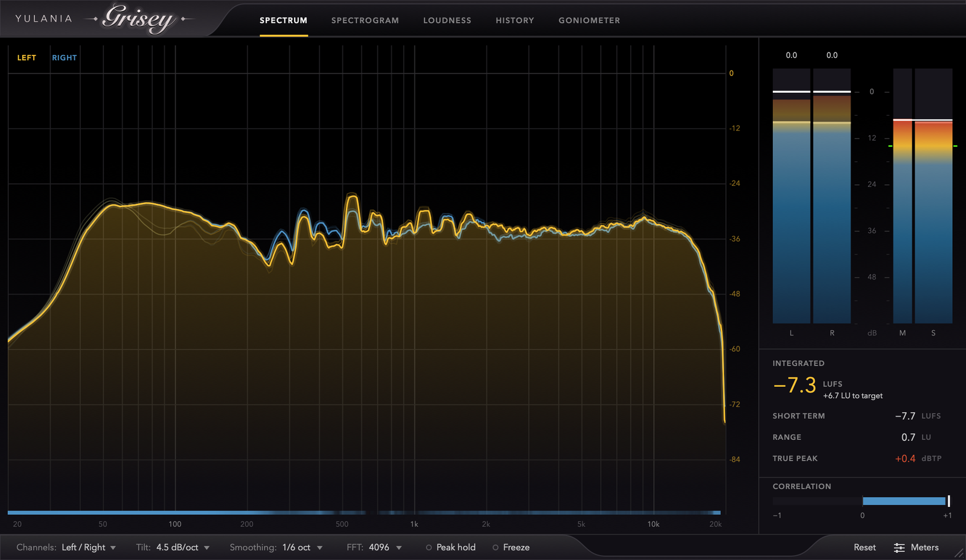Screen dimensions: 966x560
Task: Click the 1k frequency axis label
Action: tap(414, 524)
